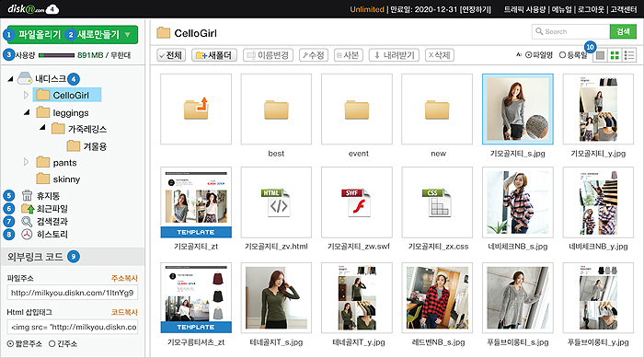Open the 새로만들기 dropdown arrow
Image resolution: width=644 pixels, height=358 pixels.
[x=128, y=35]
